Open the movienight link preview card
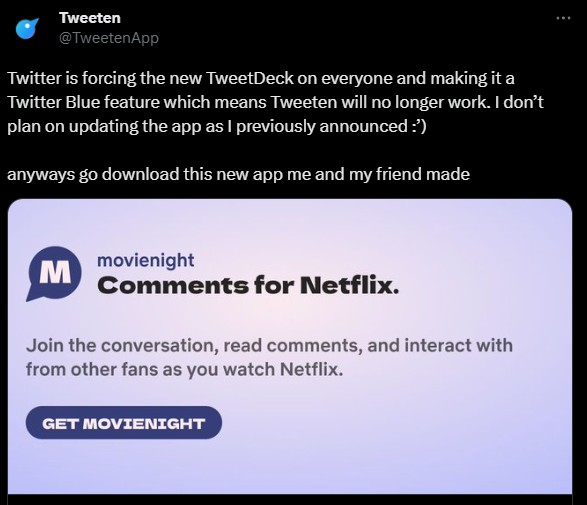Image resolution: width=587 pixels, height=505 pixels. (x=290, y=346)
